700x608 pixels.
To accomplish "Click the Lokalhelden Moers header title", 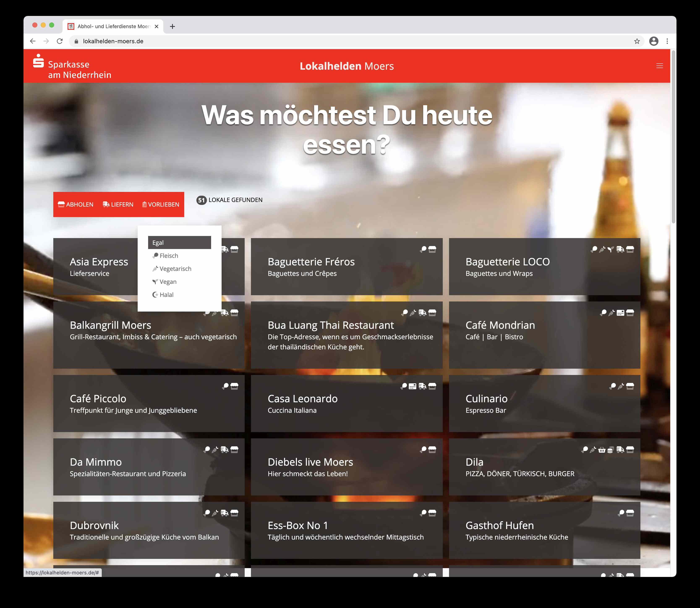I will tap(347, 66).
